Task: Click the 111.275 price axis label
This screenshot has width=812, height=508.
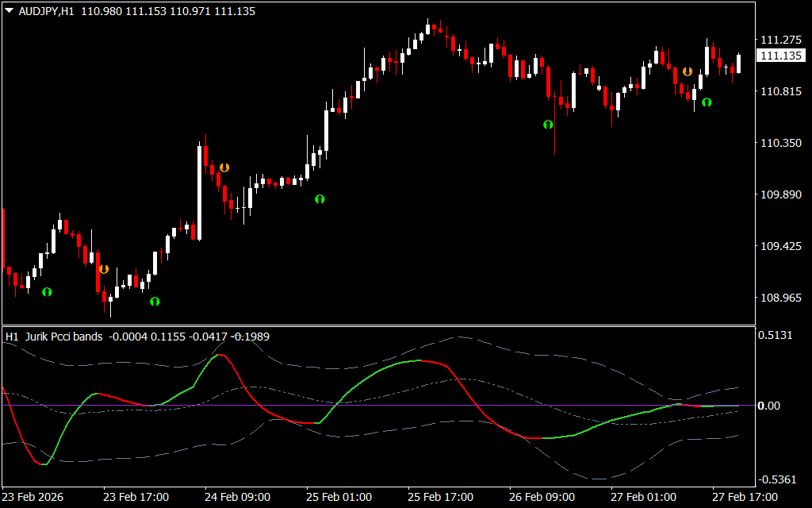Action: pyautogui.click(x=779, y=40)
